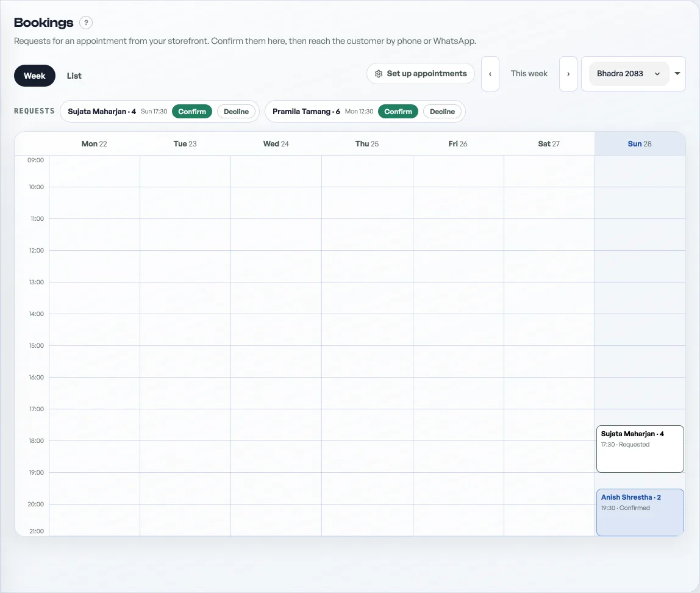Open Sujata Maharjan 17:30 calendar booking
Screen dimensions: 700x593
(640, 449)
